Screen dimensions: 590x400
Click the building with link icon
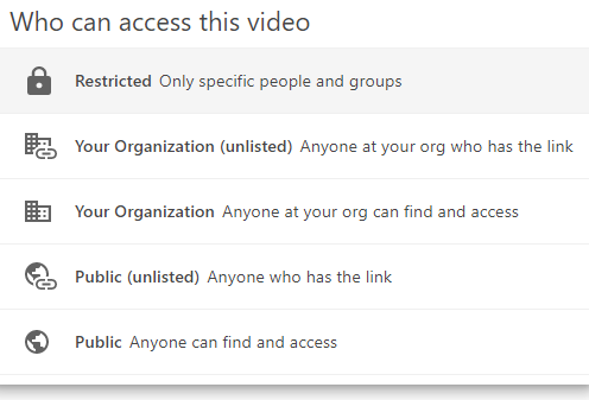[x=41, y=146]
